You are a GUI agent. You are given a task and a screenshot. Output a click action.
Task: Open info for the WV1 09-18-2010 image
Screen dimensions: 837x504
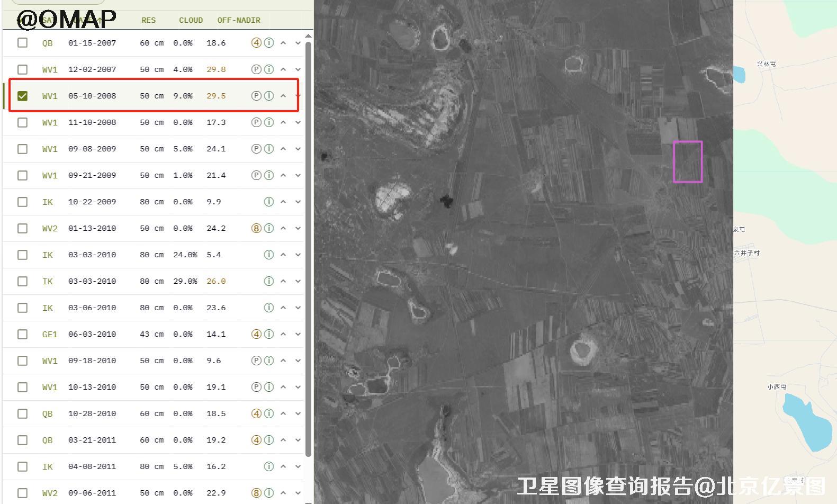(269, 361)
